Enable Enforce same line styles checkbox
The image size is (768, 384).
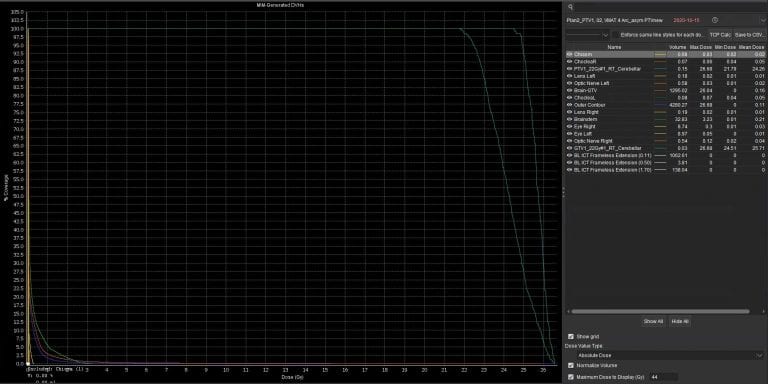tap(615, 35)
